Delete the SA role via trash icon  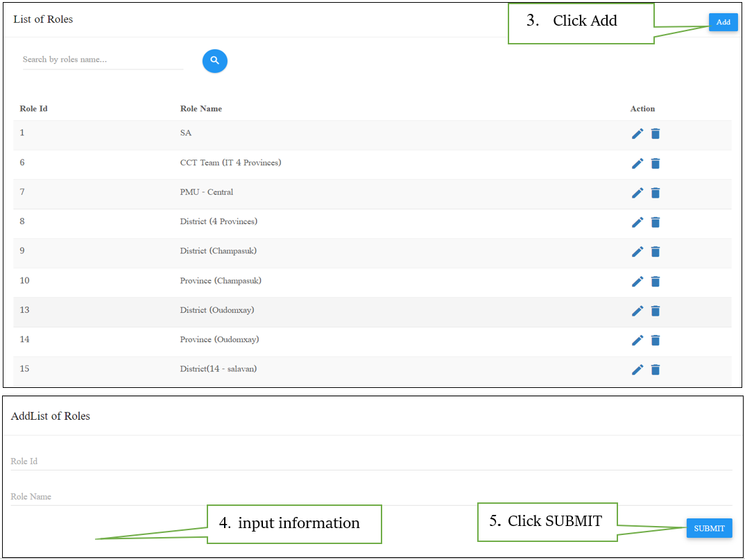click(x=656, y=133)
